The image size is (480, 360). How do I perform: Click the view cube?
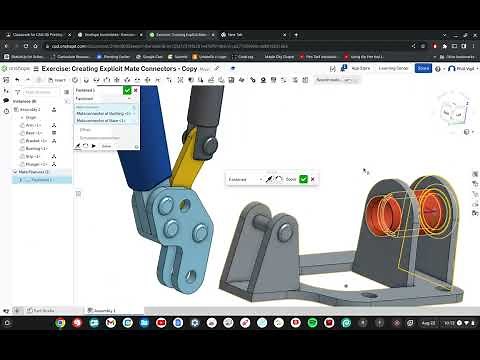(x=453, y=112)
